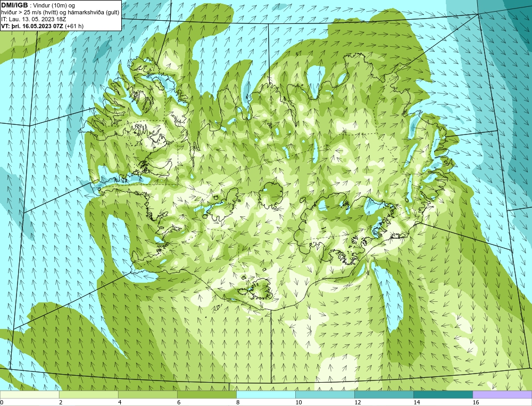532x406 pixels.
Task: Click the 'VT: þri. 16.05.2023 07Z' line
Action: tap(32, 26)
